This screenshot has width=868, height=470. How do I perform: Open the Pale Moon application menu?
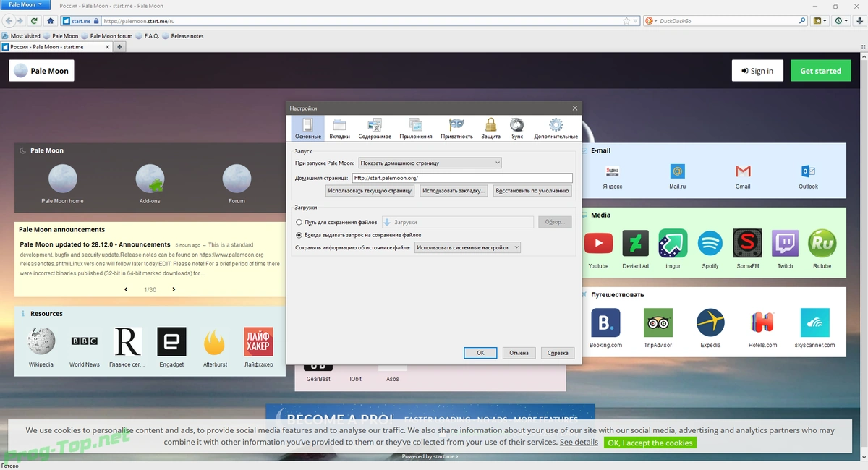tap(25, 4)
